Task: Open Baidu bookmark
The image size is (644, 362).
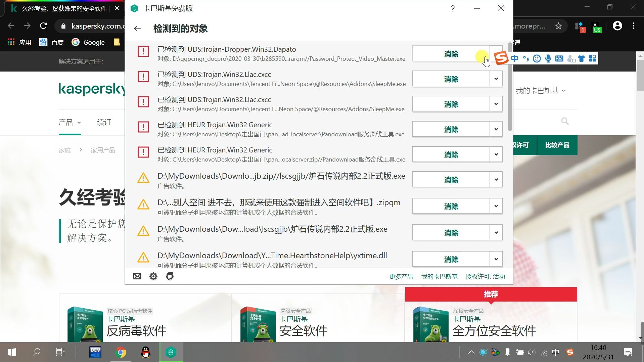Action: (51, 42)
